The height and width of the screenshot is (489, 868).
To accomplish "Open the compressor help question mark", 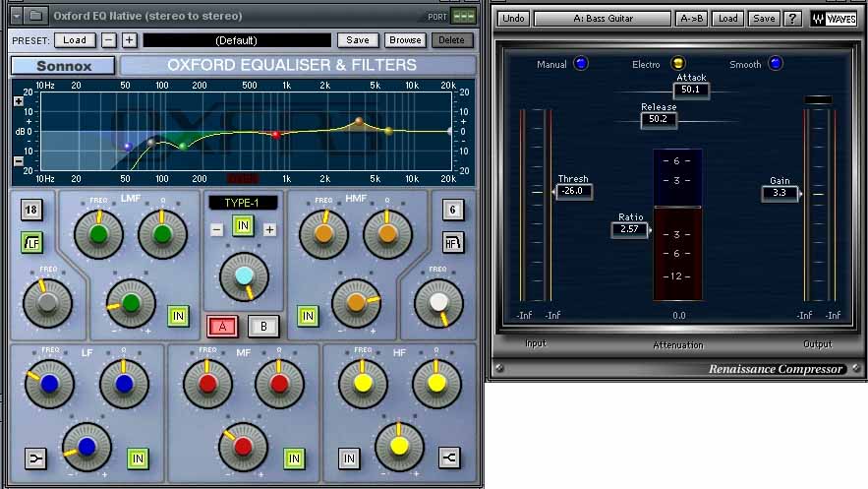I will (792, 19).
